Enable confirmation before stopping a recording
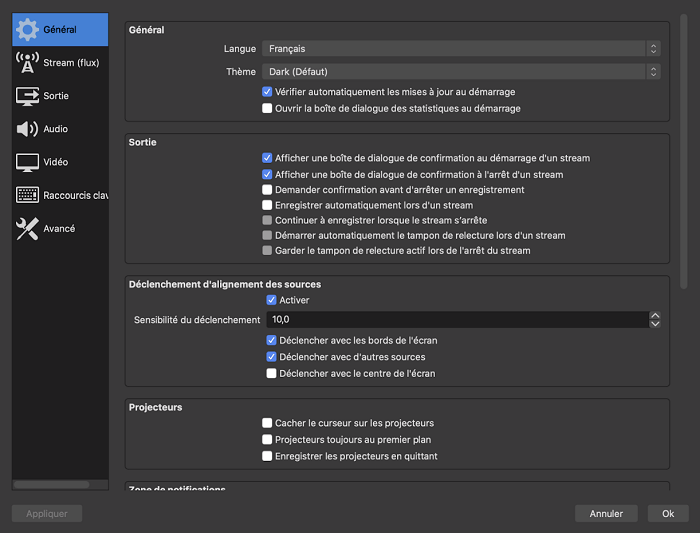Screen dimensions: 700x533 (267, 190)
